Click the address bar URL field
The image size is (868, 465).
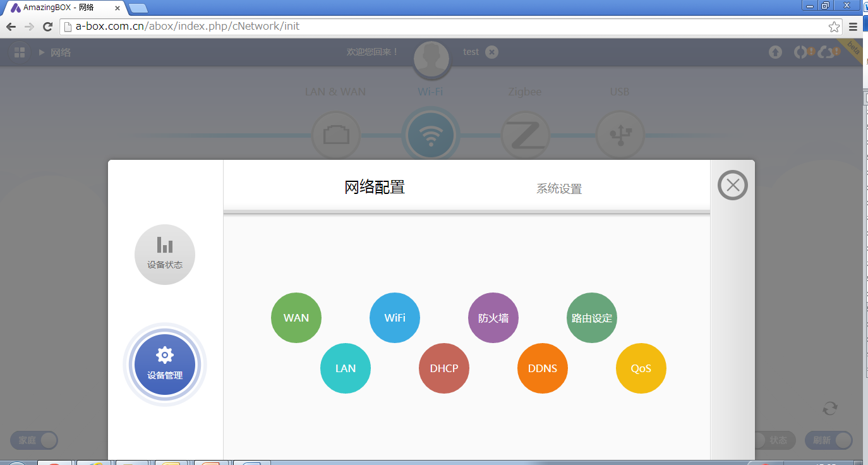click(442, 27)
